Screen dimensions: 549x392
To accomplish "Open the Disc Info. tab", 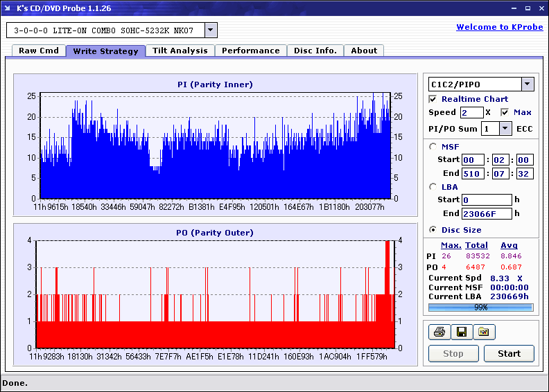I will (x=315, y=51).
